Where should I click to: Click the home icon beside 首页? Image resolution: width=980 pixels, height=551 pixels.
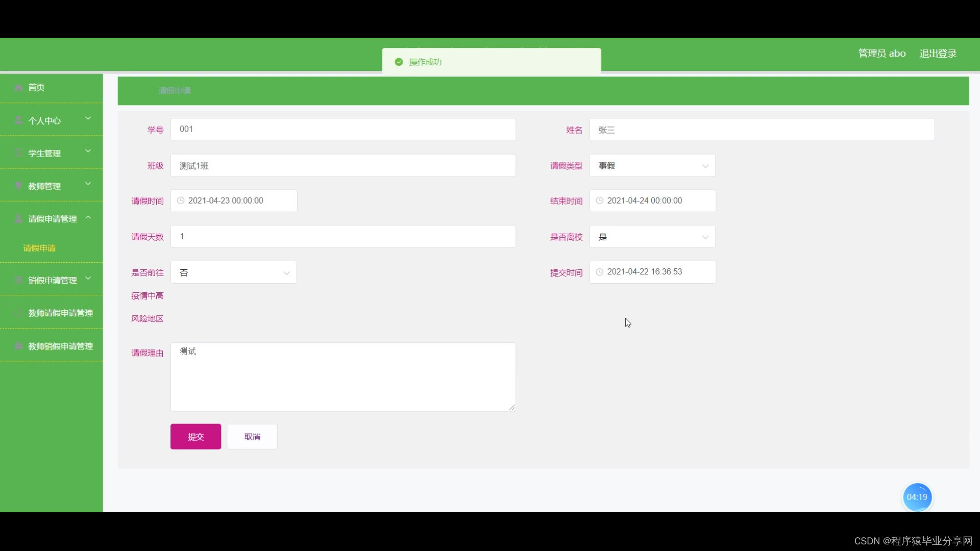(x=18, y=88)
